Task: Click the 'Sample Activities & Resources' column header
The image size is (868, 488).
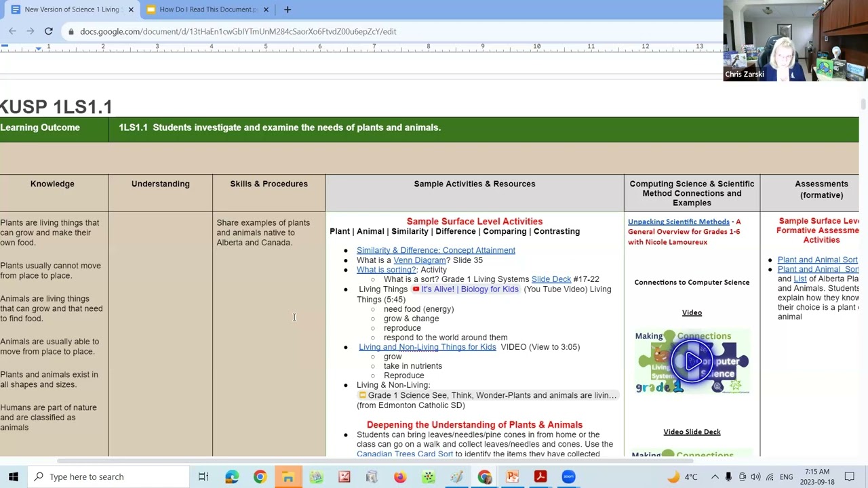Action: pos(475,184)
